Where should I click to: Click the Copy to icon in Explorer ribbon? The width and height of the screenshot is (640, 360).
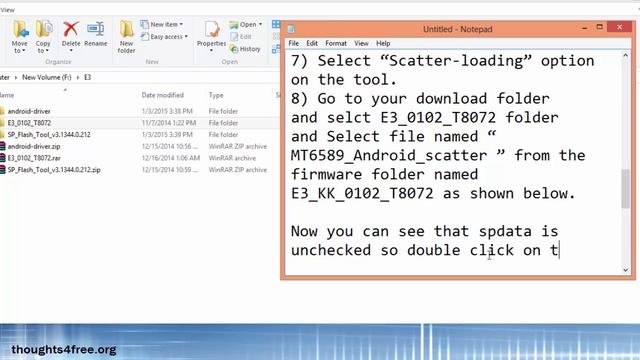click(x=44, y=30)
